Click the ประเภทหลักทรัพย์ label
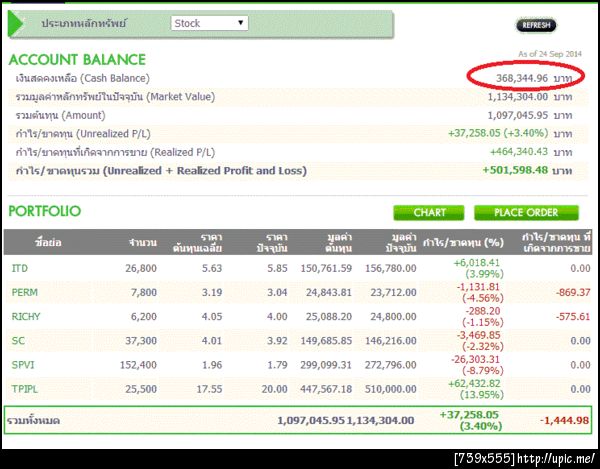Viewport: 600px width, 469px height. coord(84,23)
